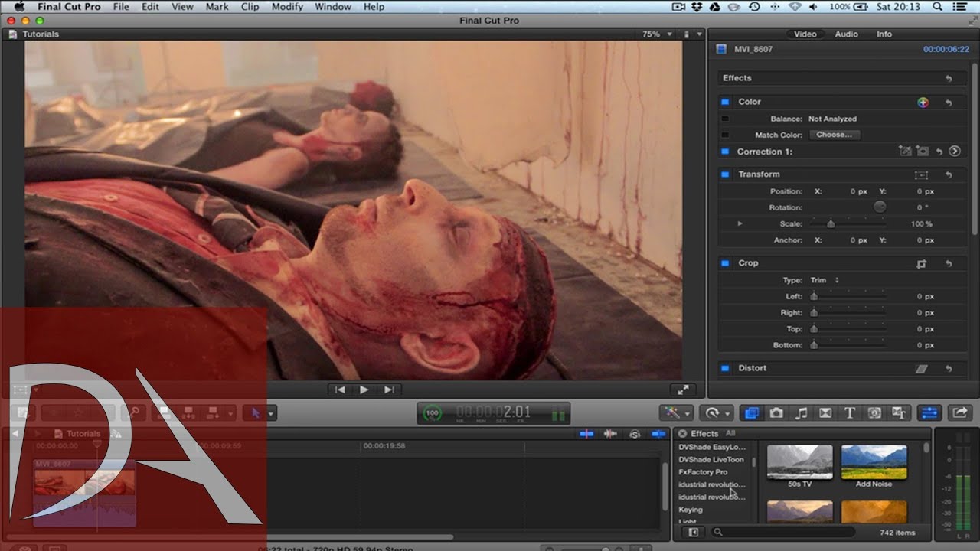
Task: Open the Retime speed menu
Action: click(718, 412)
